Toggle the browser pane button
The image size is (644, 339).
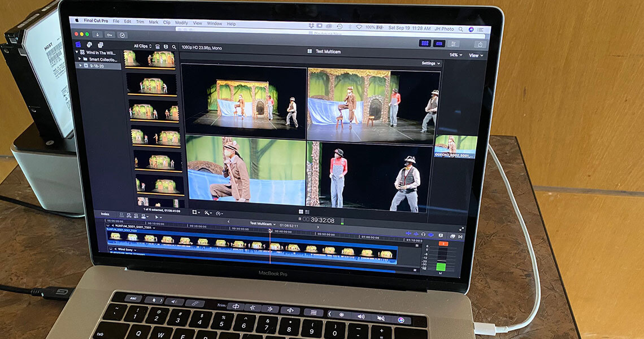click(425, 43)
